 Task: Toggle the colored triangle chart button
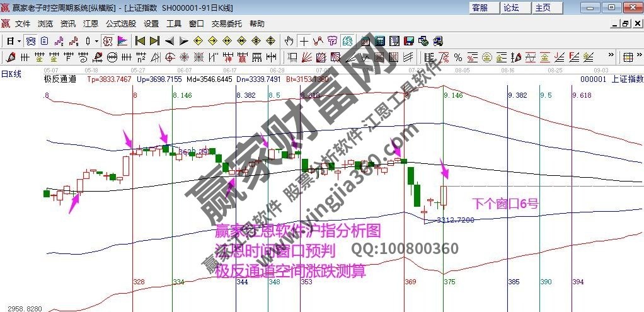click(x=122, y=41)
